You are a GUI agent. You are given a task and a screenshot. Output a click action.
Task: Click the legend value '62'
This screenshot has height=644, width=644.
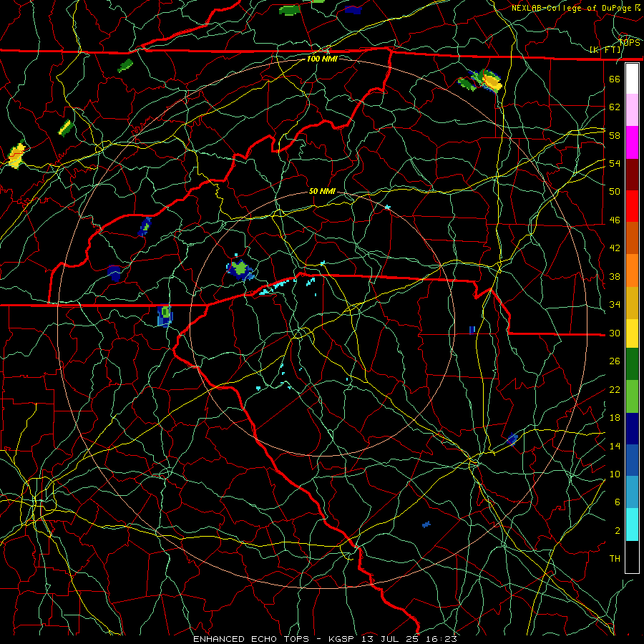pyautogui.click(x=615, y=107)
